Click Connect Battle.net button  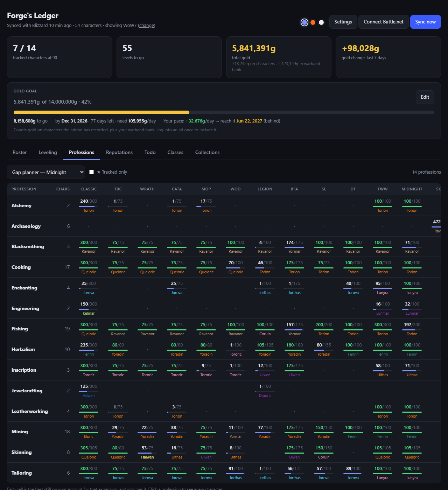tap(383, 22)
